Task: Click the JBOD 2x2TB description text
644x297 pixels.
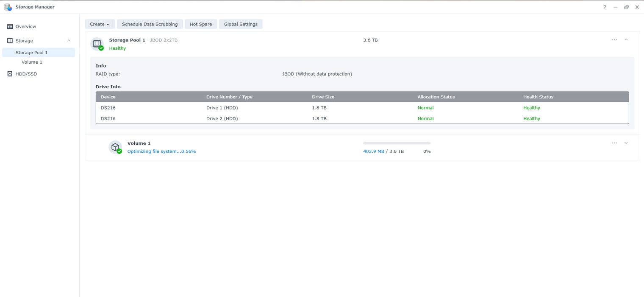Action: (164, 40)
